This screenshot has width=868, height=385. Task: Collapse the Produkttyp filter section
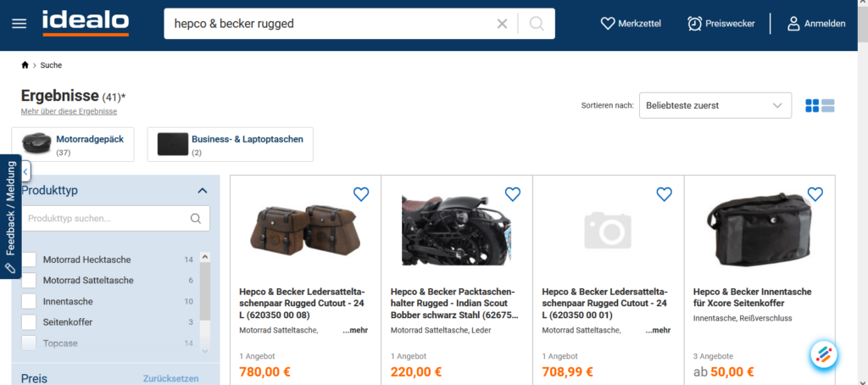[203, 191]
